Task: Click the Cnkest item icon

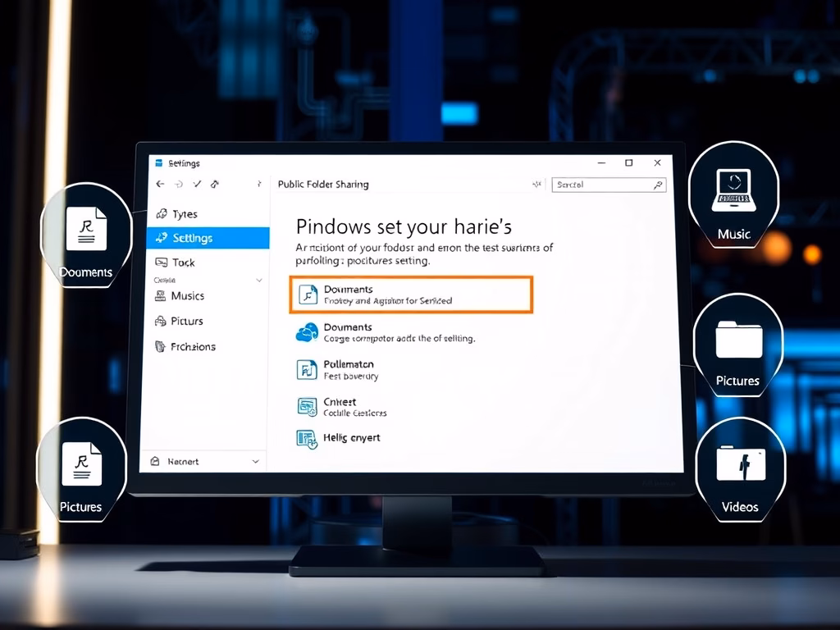Action: click(307, 406)
